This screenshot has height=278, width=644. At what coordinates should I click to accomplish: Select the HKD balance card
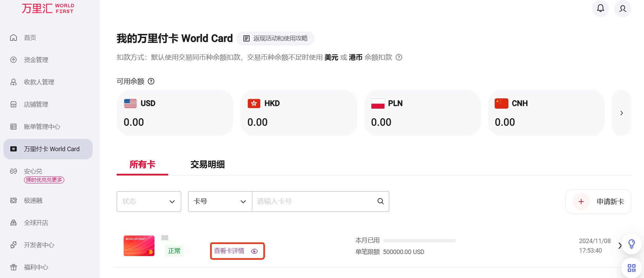pyautogui.click(x=299, y=113)
